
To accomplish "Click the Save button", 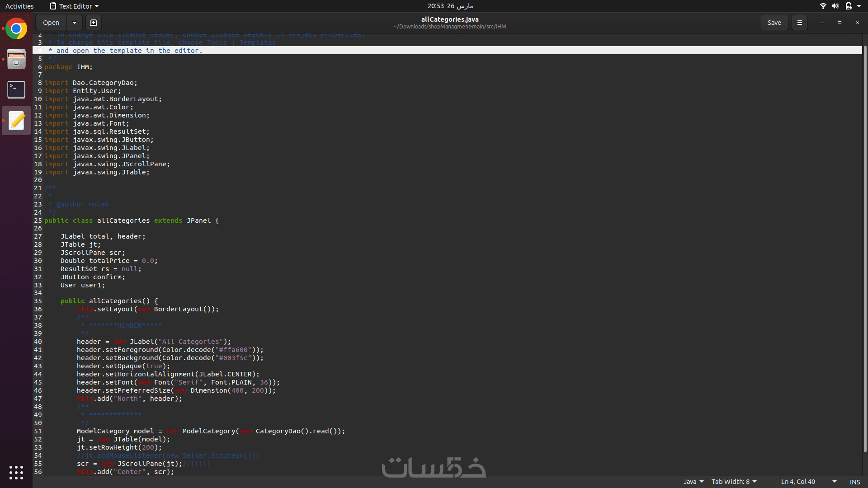I will tap(774, 23).
